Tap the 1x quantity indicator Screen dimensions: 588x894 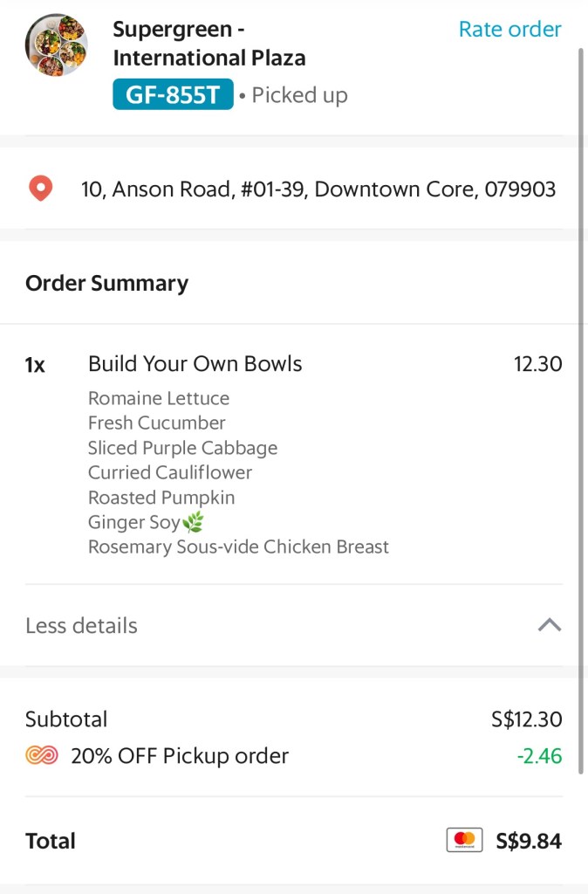35,365
